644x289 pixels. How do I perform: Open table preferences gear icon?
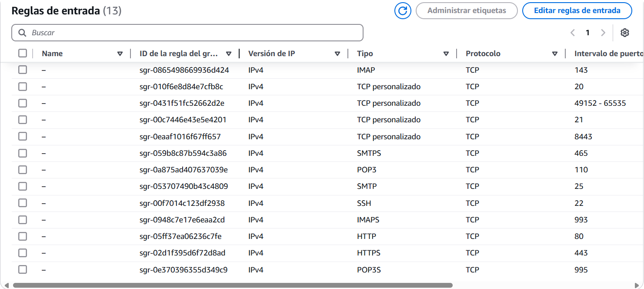pos(625,33)
